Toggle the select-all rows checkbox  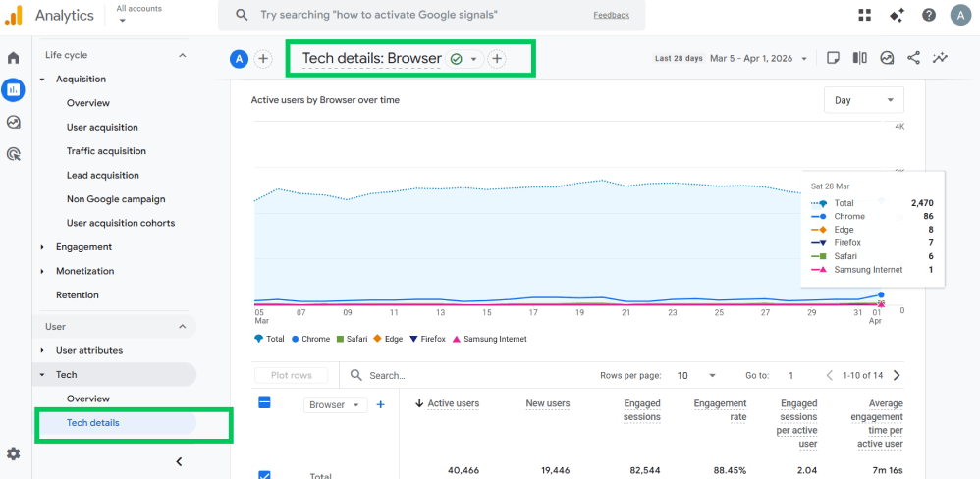click(264, 402)
